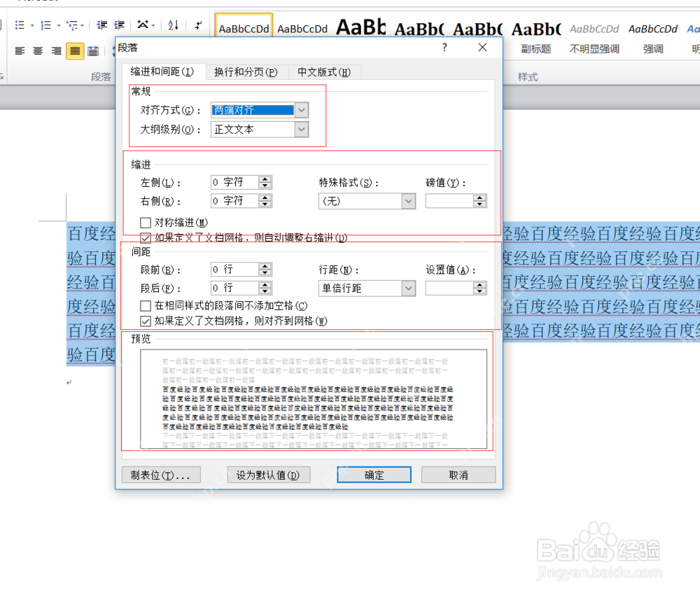Viewport: 700px width, 596px height.
Task: Decrease 设置值 with down arrow
Action: [480, 291]
